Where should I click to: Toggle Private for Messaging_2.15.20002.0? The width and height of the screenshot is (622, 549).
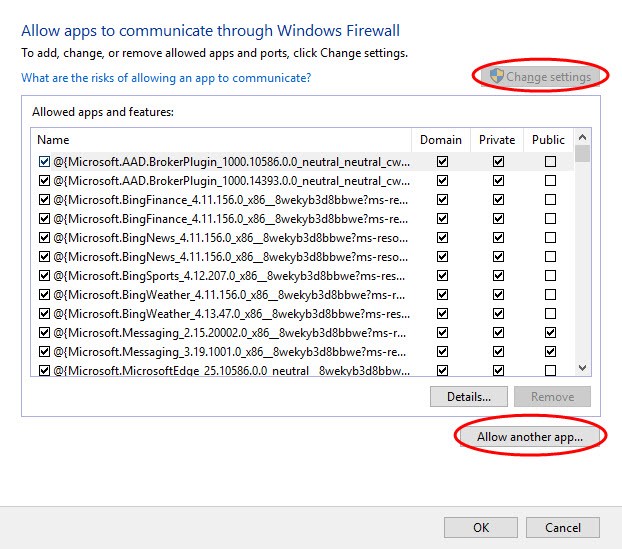(x=498, y=332)
